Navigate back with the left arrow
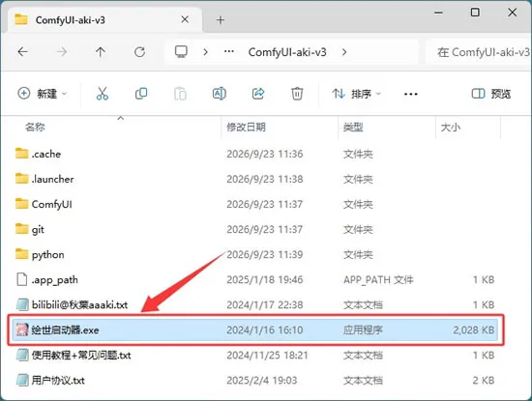Image resolution: width=532 pixels, height=401 pixels. tap(23, 52)
